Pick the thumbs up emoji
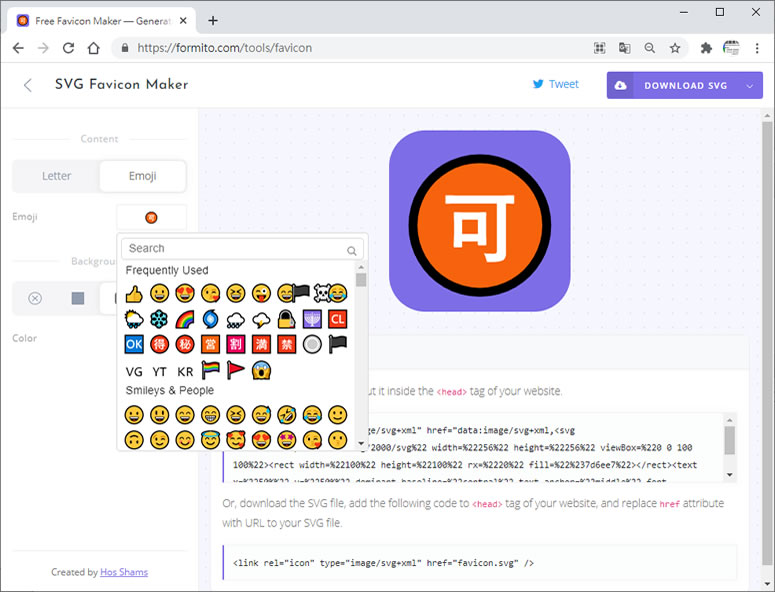Screen dimensions: 775x593 (134, 293)
